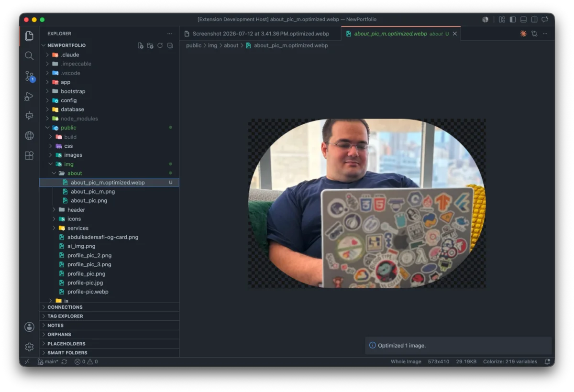574x392 pixels.
Task: Expand the app folder
Action: pyautogui.click(x=109, y=82)
